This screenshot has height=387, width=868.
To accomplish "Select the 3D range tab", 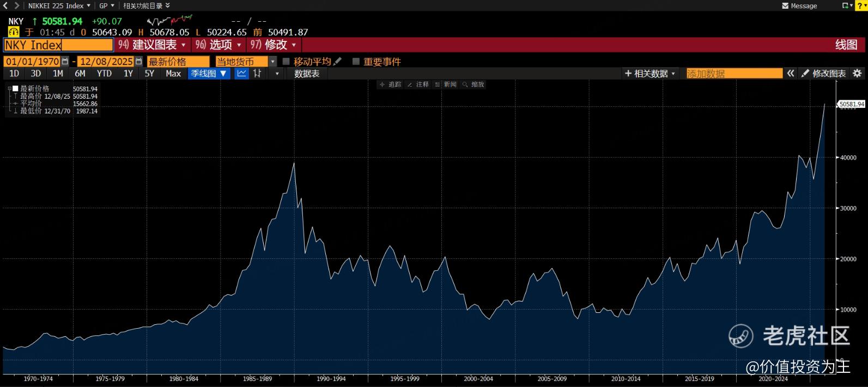I will pos(36,74).
